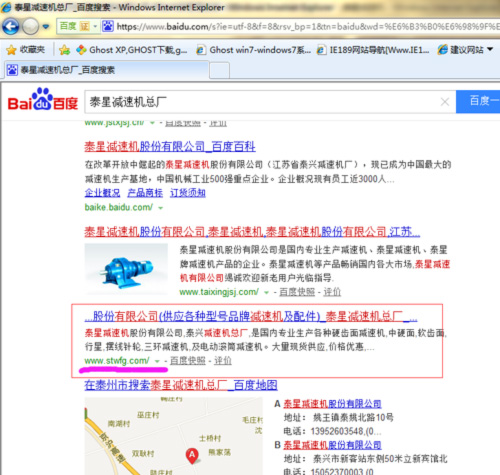Open the Ghost XP favorites bookmark
Screen dimensions: 500x475
(132, 50)
